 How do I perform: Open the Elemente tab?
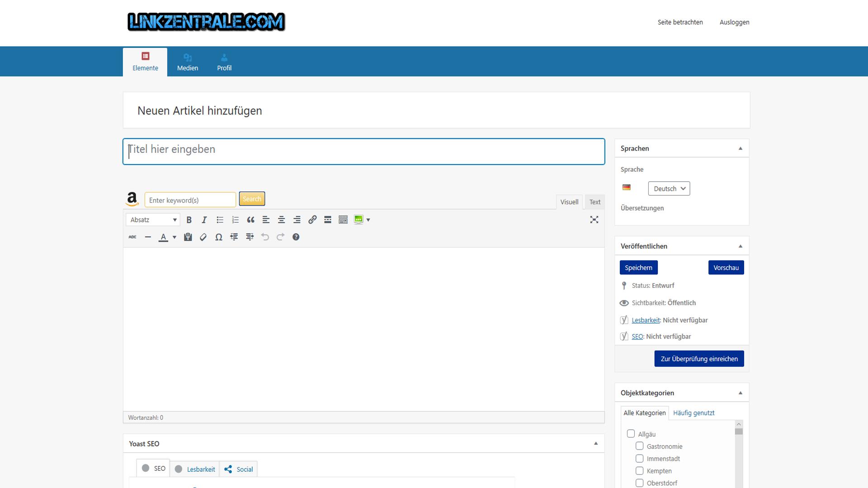(x=145, y=62)
